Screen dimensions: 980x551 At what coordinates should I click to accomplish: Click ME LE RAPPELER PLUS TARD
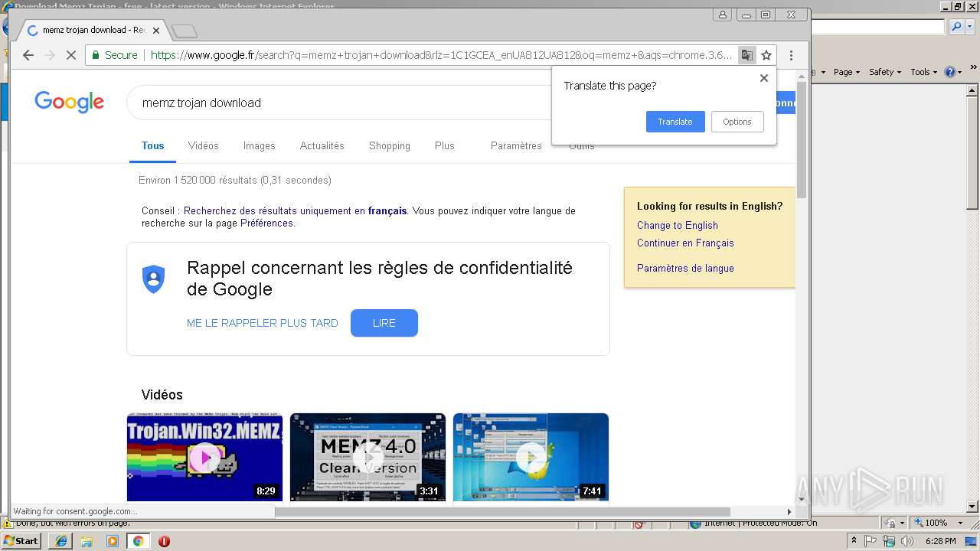263,324
